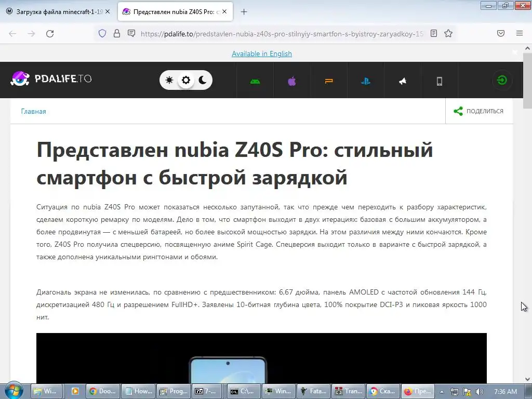Screen dimensions: 532x399
Task: Click the page vertical scrollbar thumb
Action: [x=527, y=81]
